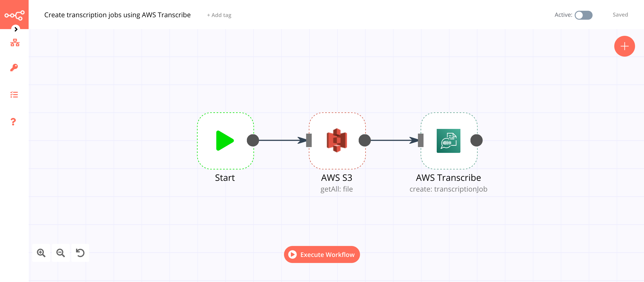Reset canvas zoom with the undo-style icon

click(80, 253)
